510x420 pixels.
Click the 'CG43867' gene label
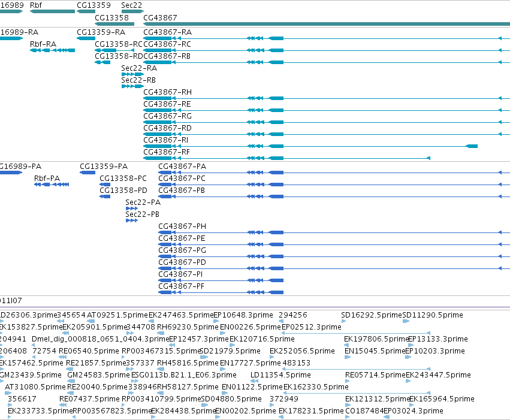pos(160,17)
